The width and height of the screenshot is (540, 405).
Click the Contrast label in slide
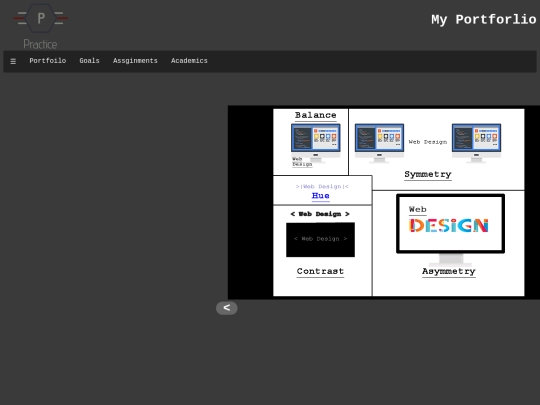point(320,271)
